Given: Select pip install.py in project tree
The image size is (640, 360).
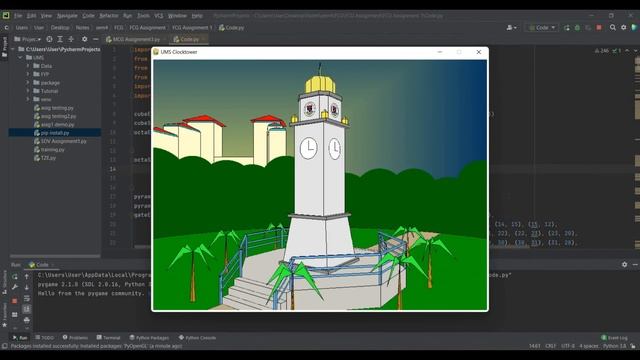Looking at the screenshot, I should 51,133.
